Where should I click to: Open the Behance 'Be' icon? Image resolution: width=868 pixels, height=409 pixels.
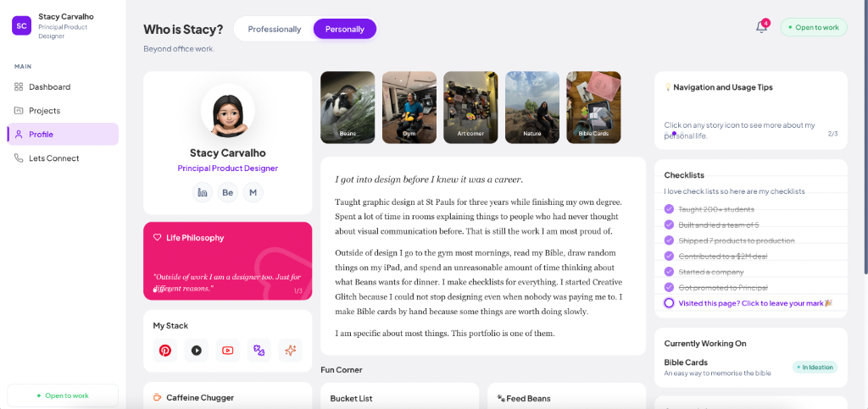[227, 192]
